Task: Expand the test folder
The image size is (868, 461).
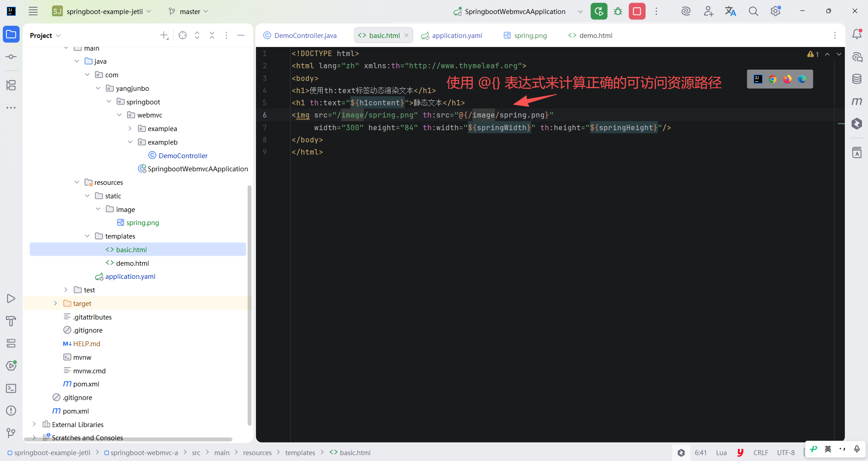Action: (66, 290)
